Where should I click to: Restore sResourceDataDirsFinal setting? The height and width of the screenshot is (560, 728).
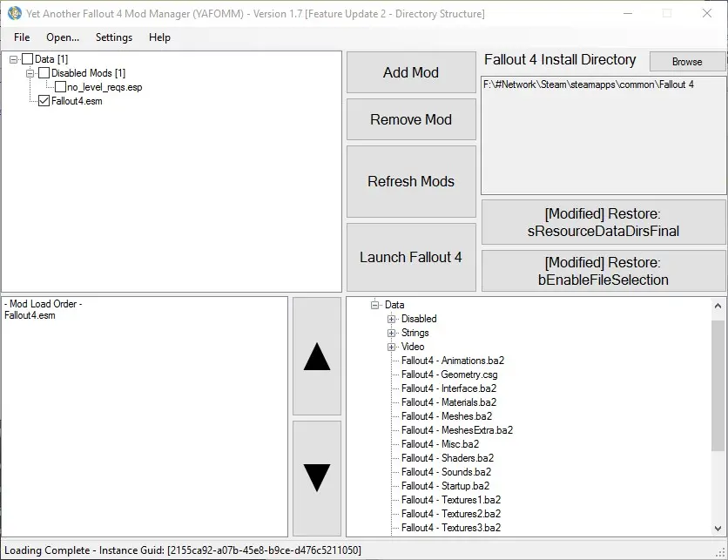point(603,222)
